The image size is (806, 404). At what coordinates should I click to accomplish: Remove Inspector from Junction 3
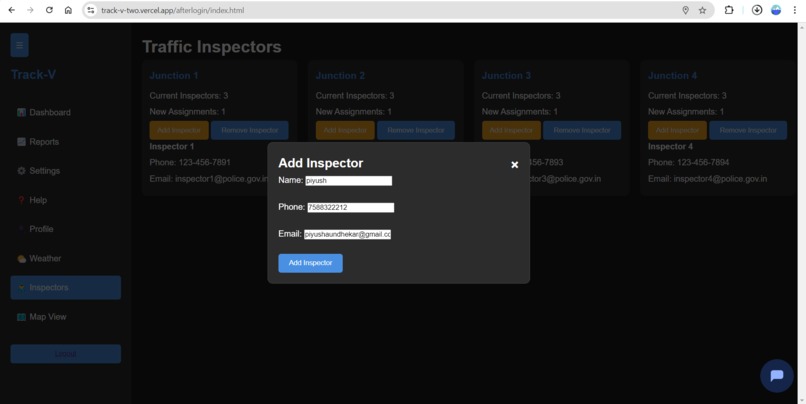[x=582, y=131]
